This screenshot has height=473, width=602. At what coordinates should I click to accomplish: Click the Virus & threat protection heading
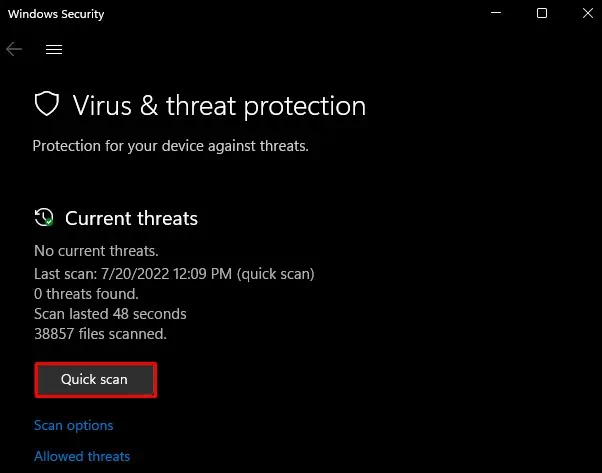[219, 105]
